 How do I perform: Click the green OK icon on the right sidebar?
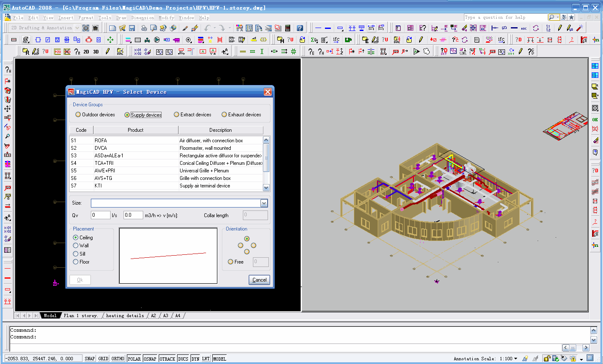click(595, 120)
